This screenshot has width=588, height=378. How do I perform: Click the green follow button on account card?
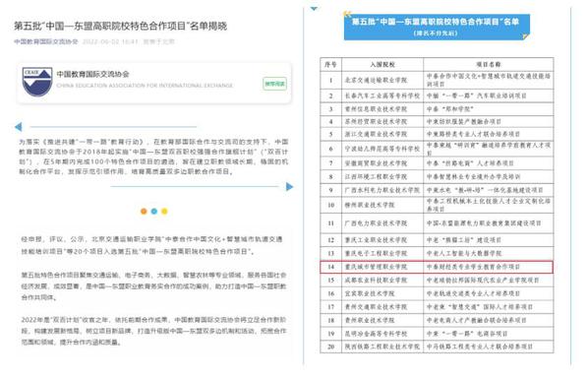(275, 84)
